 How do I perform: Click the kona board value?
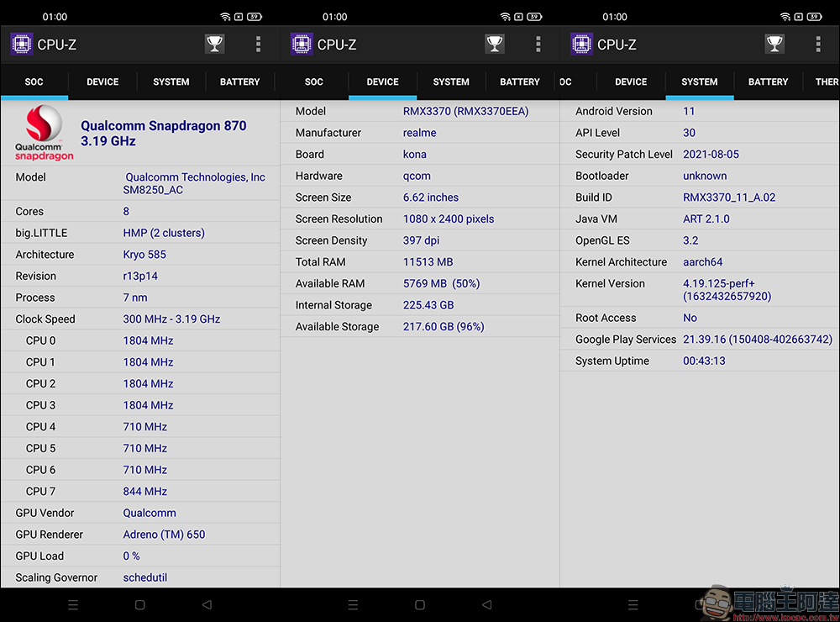click(415, 154)
